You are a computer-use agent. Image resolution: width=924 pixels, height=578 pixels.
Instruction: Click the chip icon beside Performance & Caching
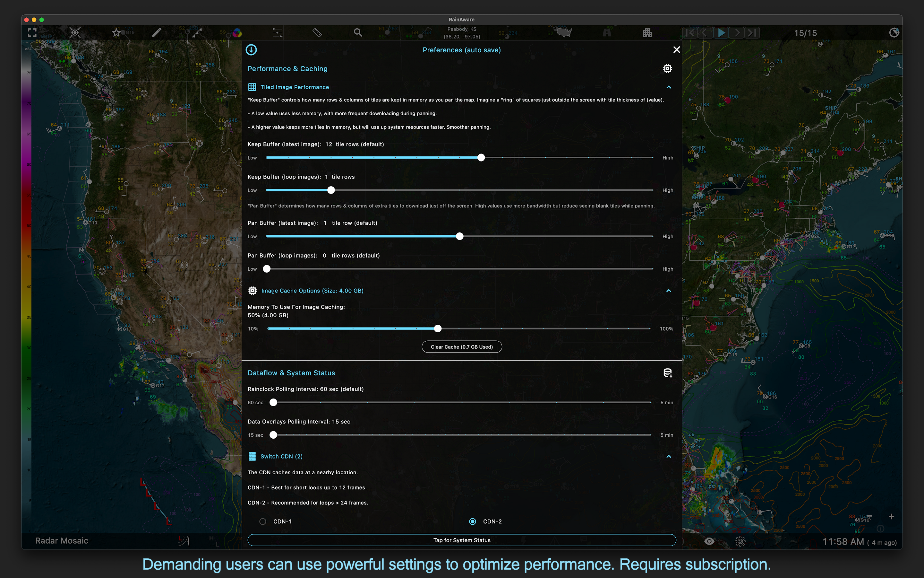pyautogui.click(x=667, y=68)
